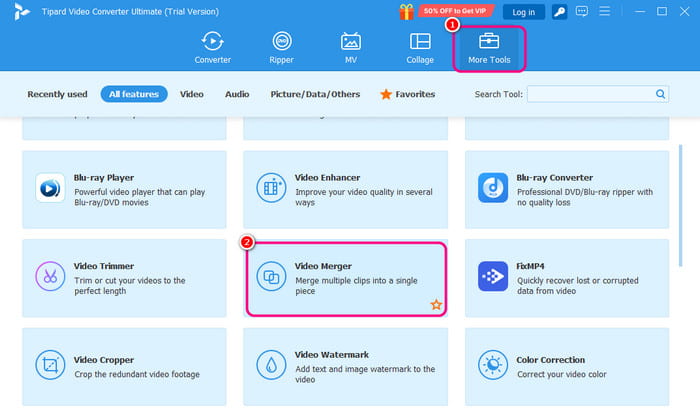Select the Audio category filter
This screenshot has width=700, height=408.
pyautogui.click(x=237, y=94)
